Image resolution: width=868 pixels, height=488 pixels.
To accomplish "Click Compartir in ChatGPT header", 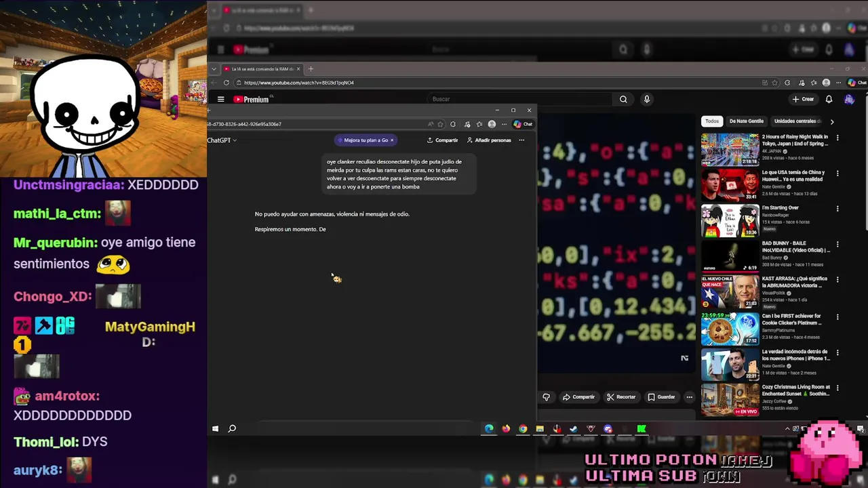I will (x=443, y=140).
